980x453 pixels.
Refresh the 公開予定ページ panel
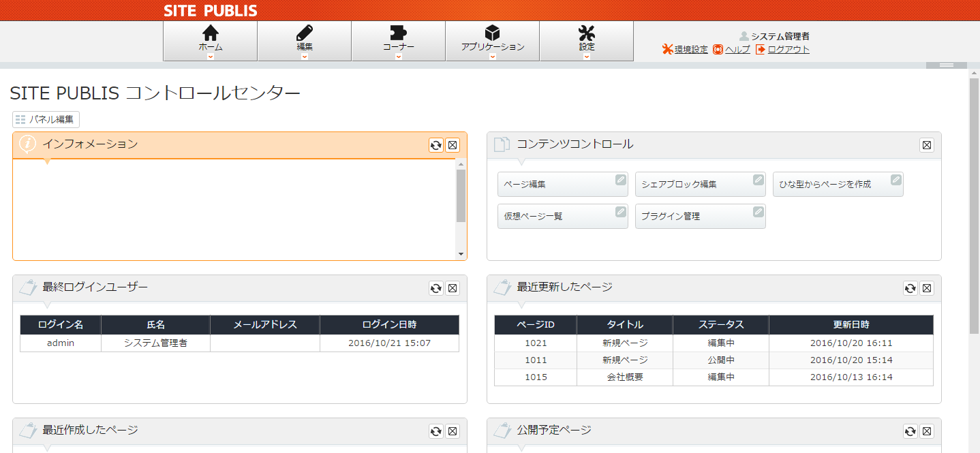[x=910, y=431]
